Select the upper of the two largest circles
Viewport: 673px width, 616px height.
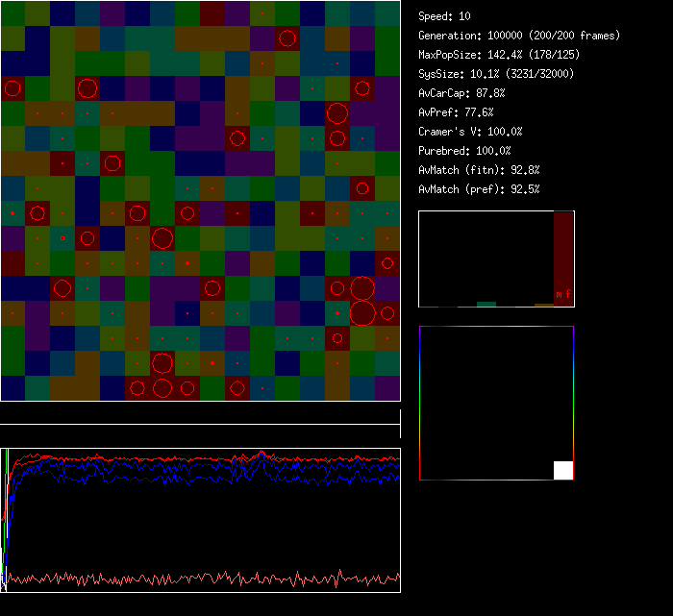click(x=362, y=288)
